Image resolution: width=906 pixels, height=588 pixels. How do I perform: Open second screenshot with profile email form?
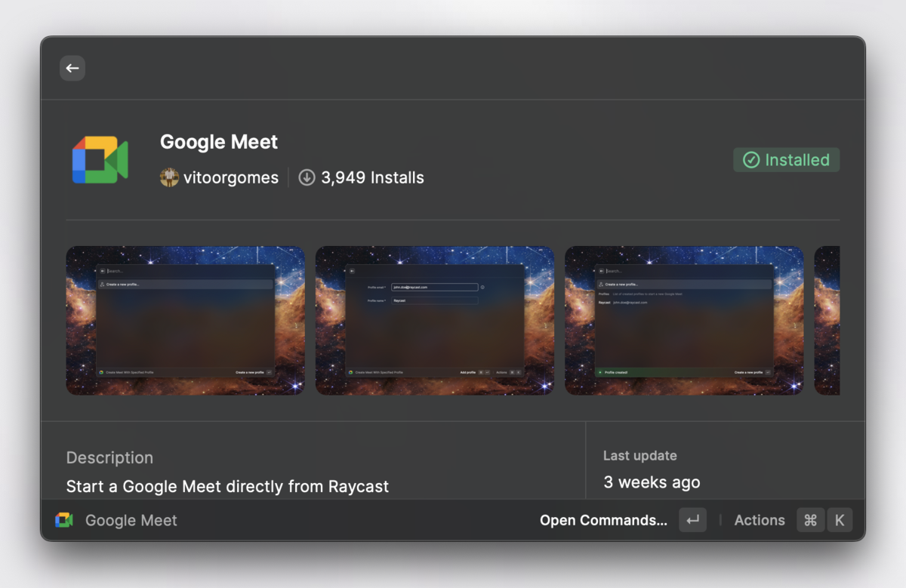tap(435, 320)
